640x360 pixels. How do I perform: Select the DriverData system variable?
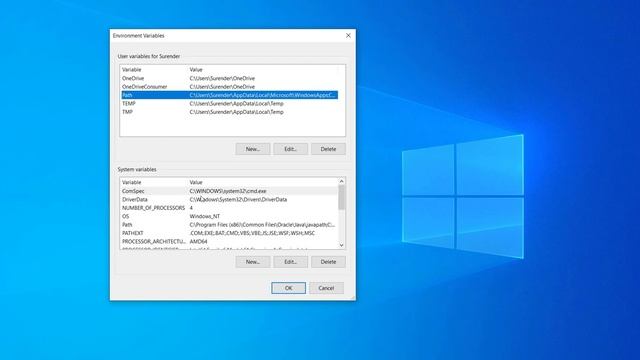[229, 200]
